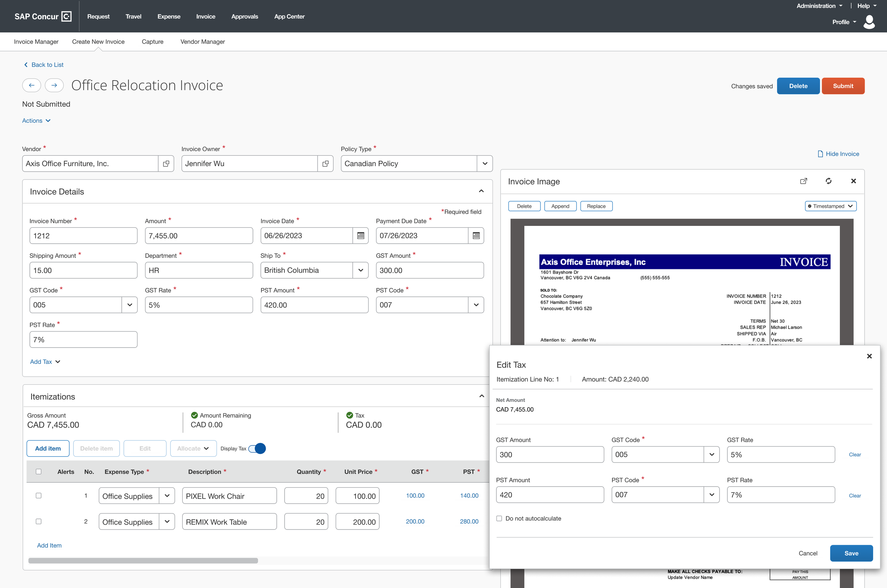Open the Ship To British Columbia dropdown
887x588 pixels.
click(360, 270)
